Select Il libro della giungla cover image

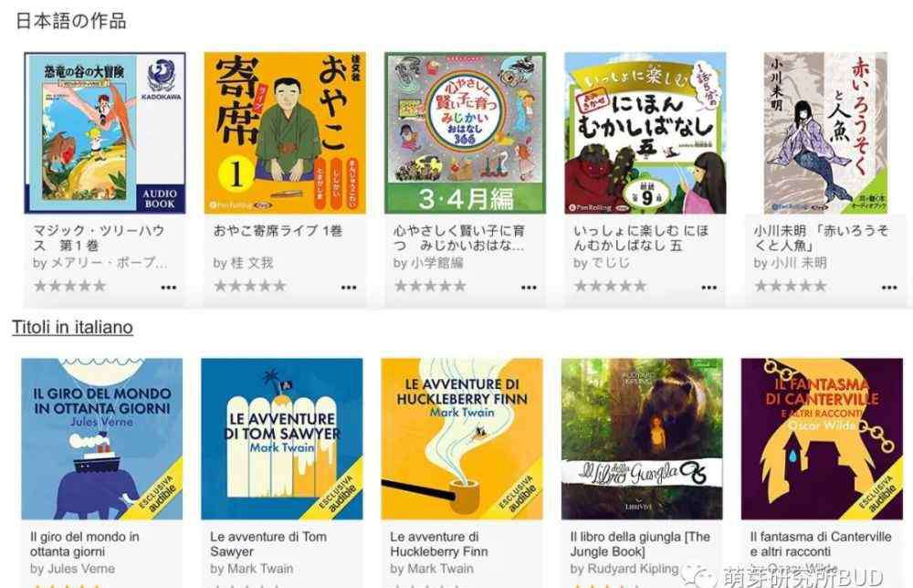click(642, 439)
